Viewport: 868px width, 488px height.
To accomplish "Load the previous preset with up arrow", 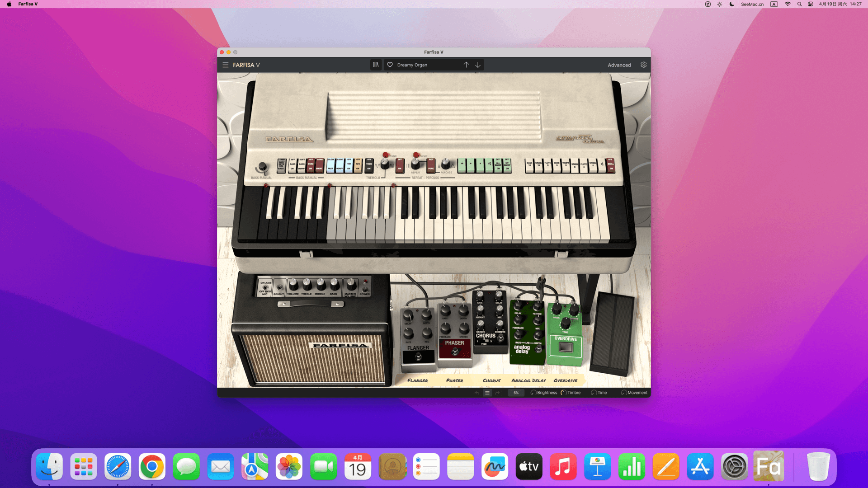I will 466,65.
